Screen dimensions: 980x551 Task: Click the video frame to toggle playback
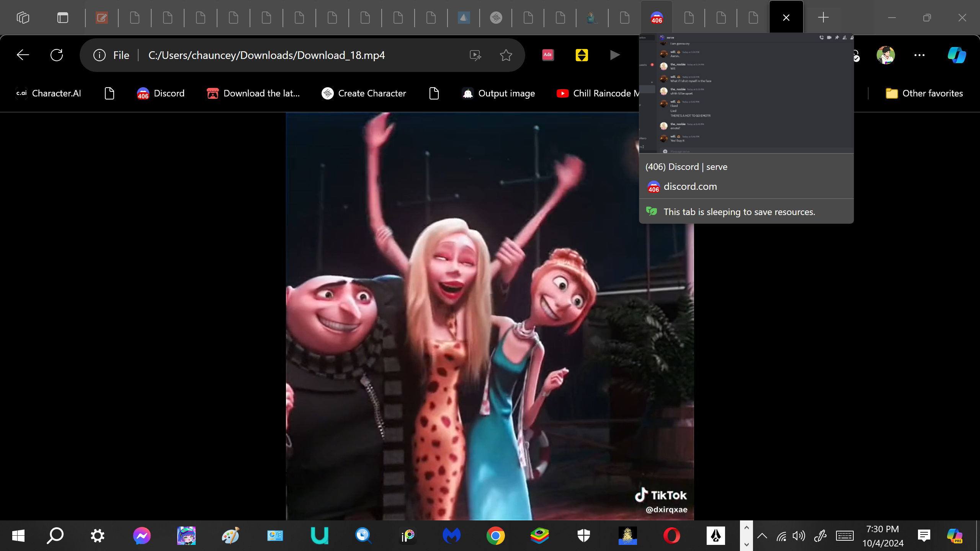tap(490, 316)
